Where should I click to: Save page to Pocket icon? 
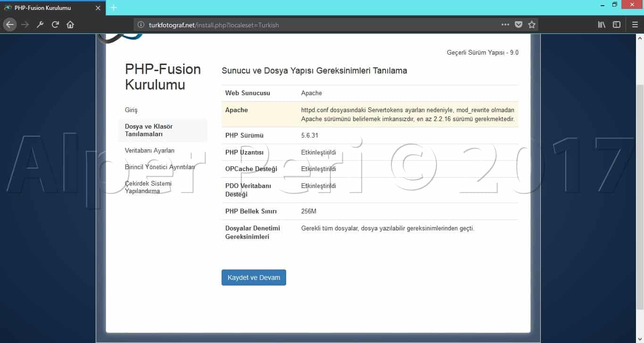coord(519,24)
